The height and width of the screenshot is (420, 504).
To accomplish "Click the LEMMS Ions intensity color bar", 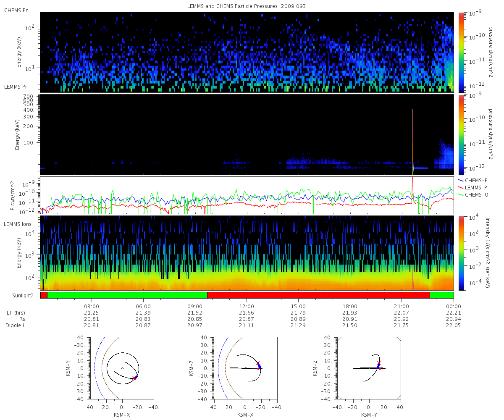I will pos(461,253).
